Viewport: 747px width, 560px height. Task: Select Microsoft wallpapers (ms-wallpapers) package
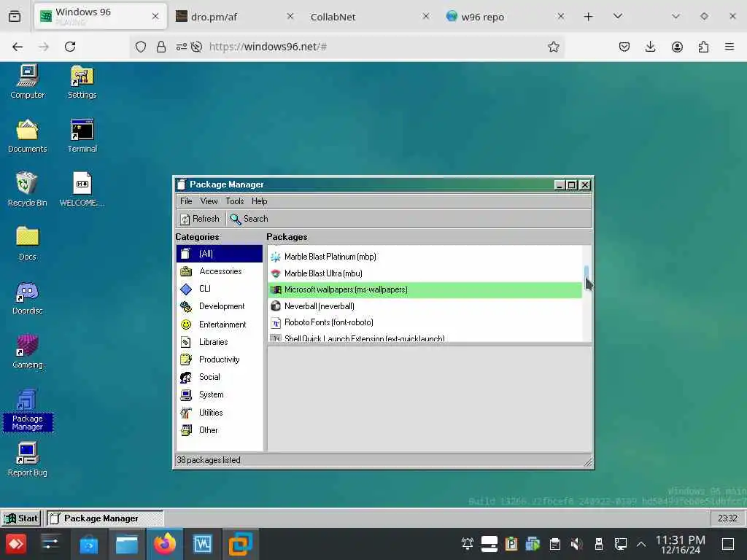click(x=425, y=289)
